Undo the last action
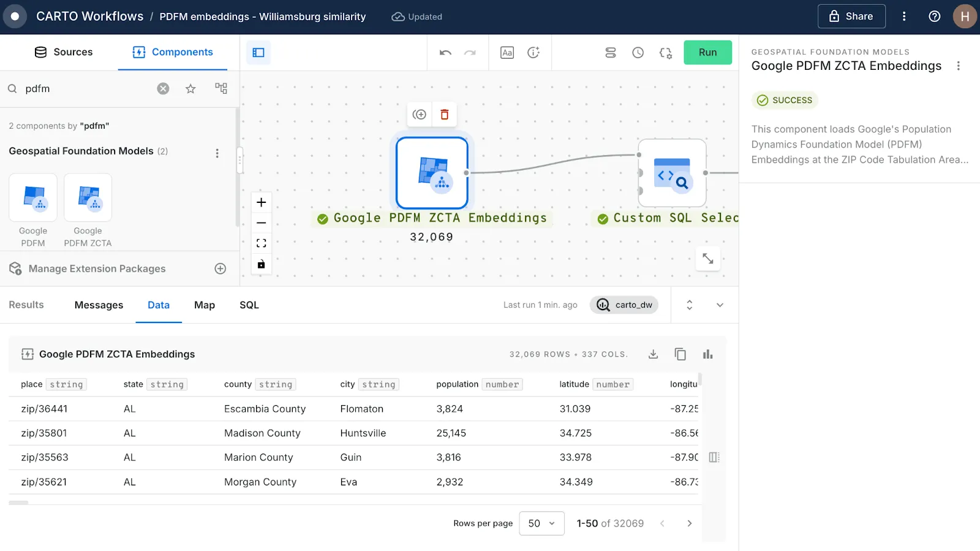 pyautogui.click(x=445, y=53)
